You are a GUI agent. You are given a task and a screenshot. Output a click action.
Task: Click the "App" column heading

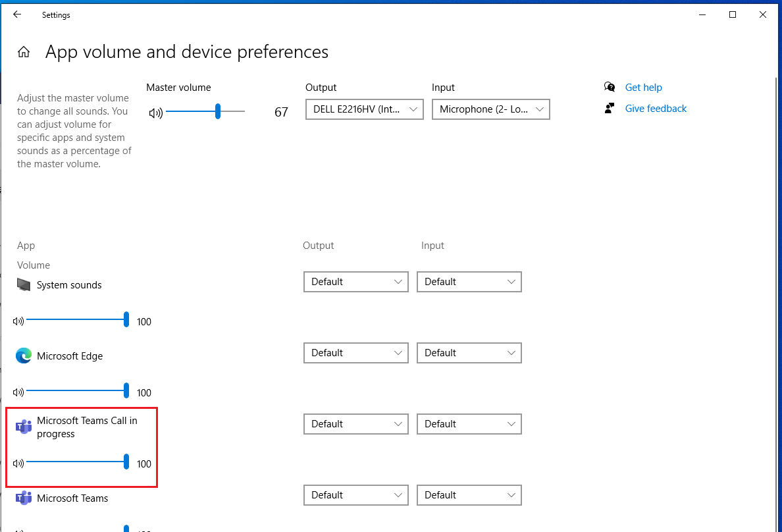click(26, 246)
